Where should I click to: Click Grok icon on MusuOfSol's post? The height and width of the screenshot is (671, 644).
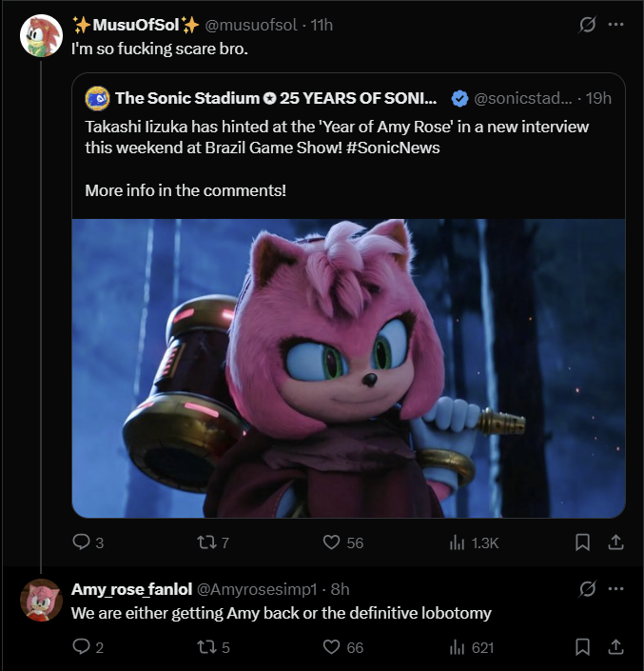pyautogui.click(x=587, y=25)
